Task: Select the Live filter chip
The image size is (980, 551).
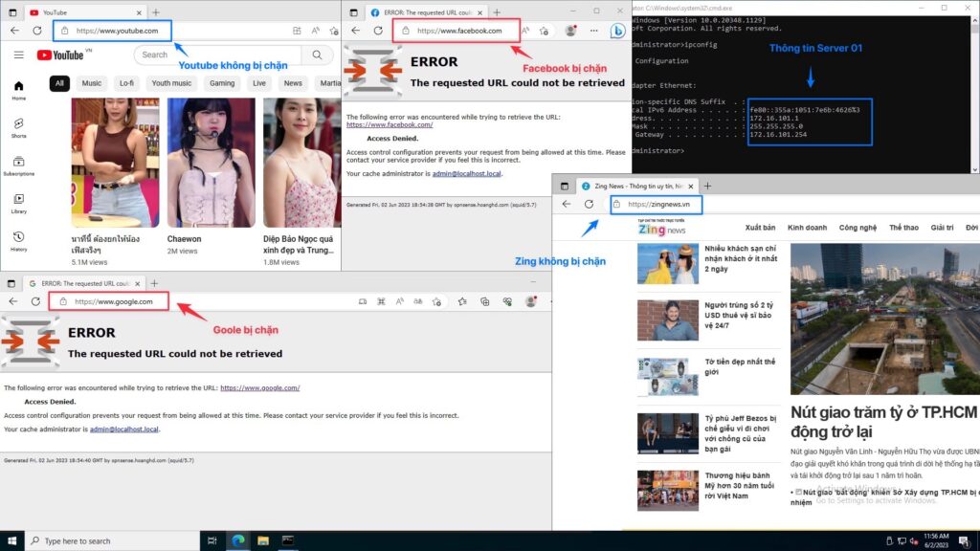Action: point(259,83)
